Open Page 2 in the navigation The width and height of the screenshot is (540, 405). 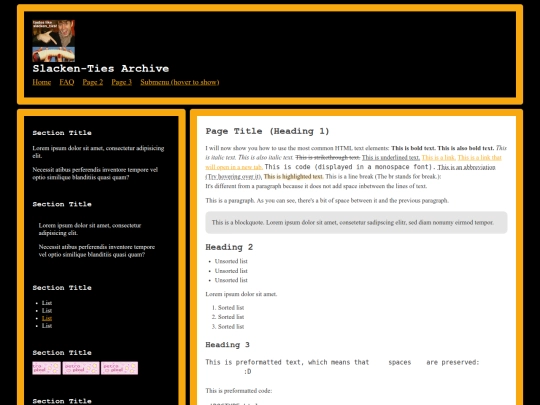[x=93, y=82]
